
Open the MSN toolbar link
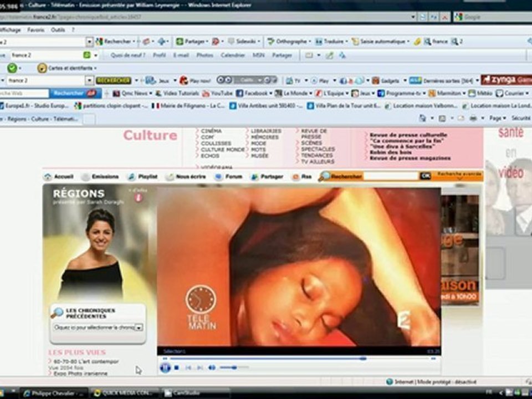259,55
